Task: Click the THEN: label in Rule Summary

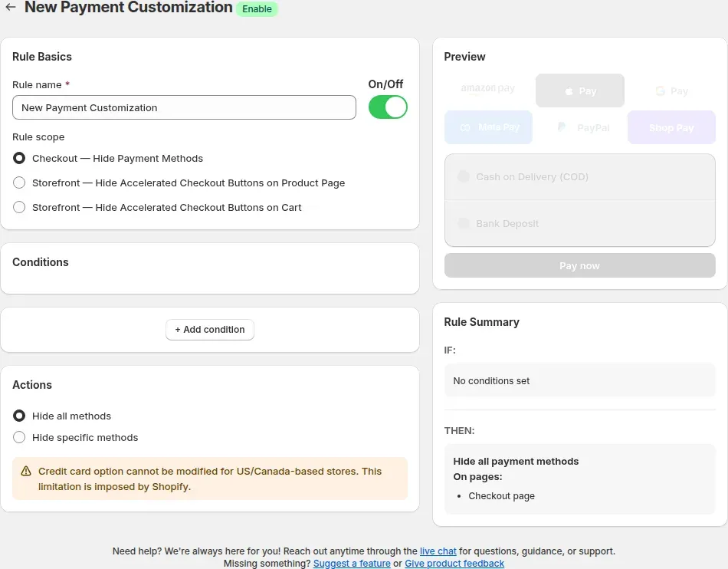Action: pyautogui.click(x=459, y=430)
